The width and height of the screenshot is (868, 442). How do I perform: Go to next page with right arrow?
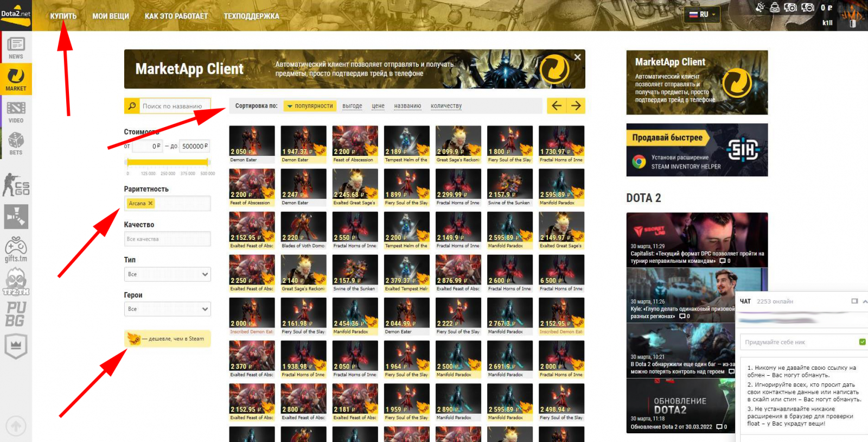pyautogui.click(x=576, y=106)
